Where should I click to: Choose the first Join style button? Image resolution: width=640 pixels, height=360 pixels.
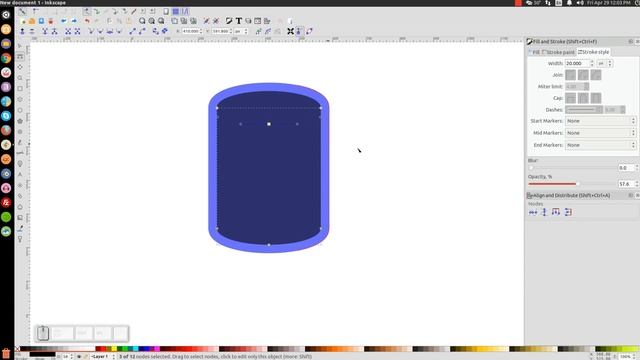[571, 75]
